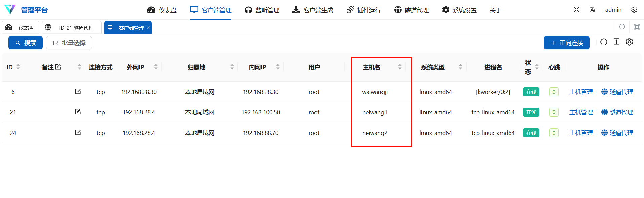Open 隧道代理 for host neiwang2
The width and height of the screenshot is (644, 198).
(617, 133)
